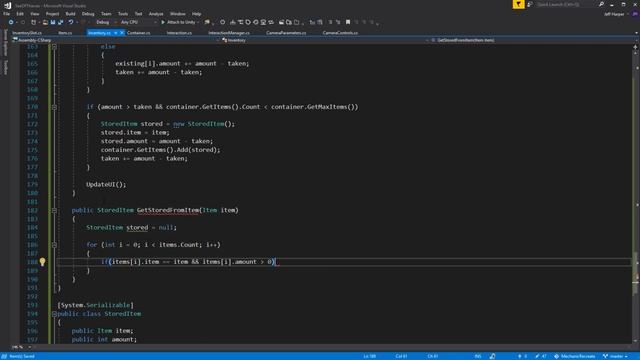The image size is (640, 360).
Task: Close the Inventory.cs tab with its X
Action: [122, 33]
